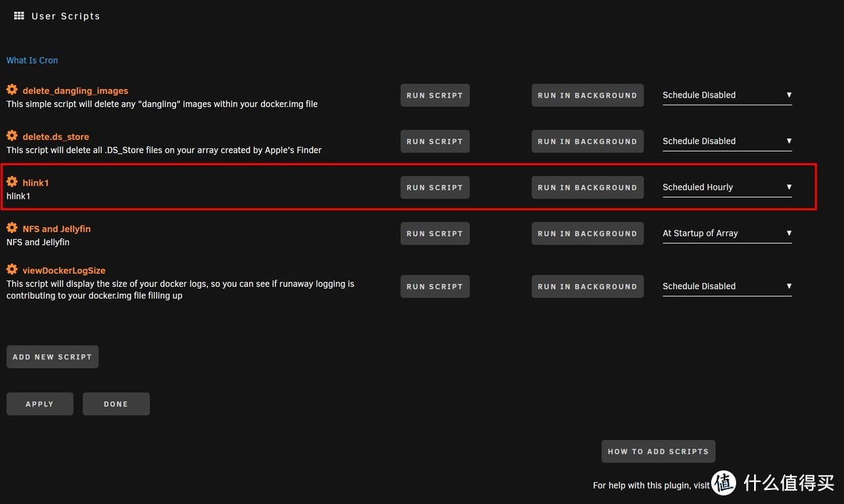Viewport: 844px width, 504px height.
Task: Open How To Add Scripts help
Action: pos(658,452)
